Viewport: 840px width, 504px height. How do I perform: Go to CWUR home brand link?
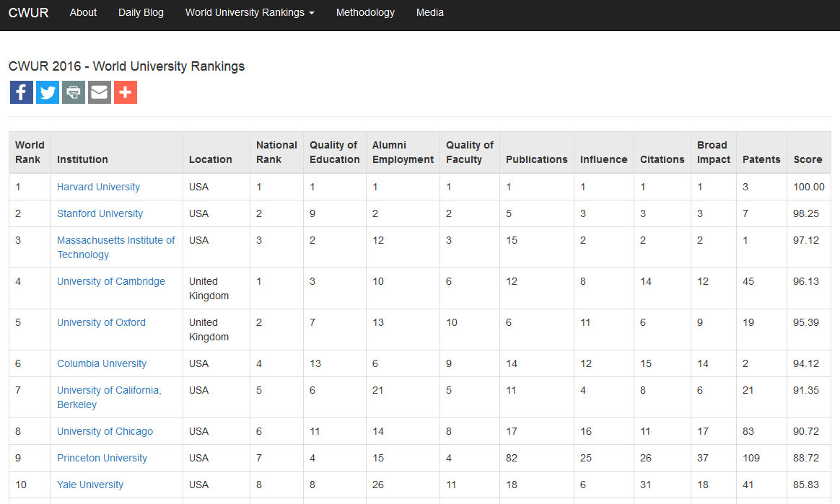28,12
